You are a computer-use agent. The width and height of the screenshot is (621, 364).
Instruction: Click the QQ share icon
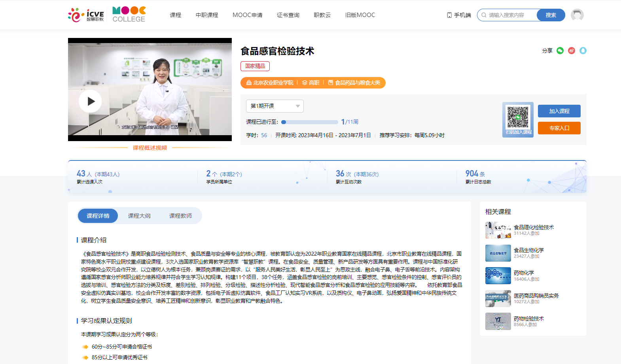pyautogui.click(x=583, y=51)
